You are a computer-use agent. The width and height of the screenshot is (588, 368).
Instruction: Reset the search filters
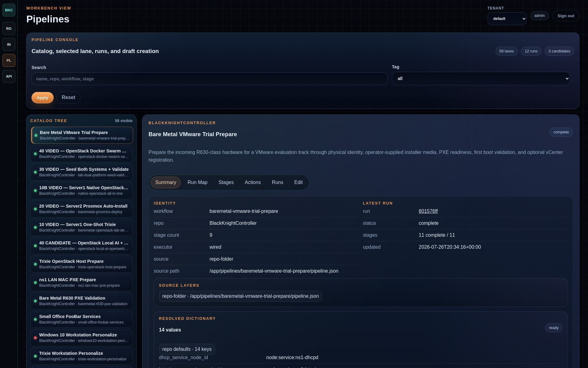point(68,98)
